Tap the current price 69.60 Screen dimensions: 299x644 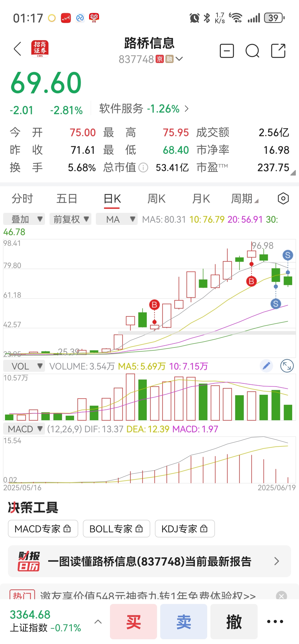point(46,83)
